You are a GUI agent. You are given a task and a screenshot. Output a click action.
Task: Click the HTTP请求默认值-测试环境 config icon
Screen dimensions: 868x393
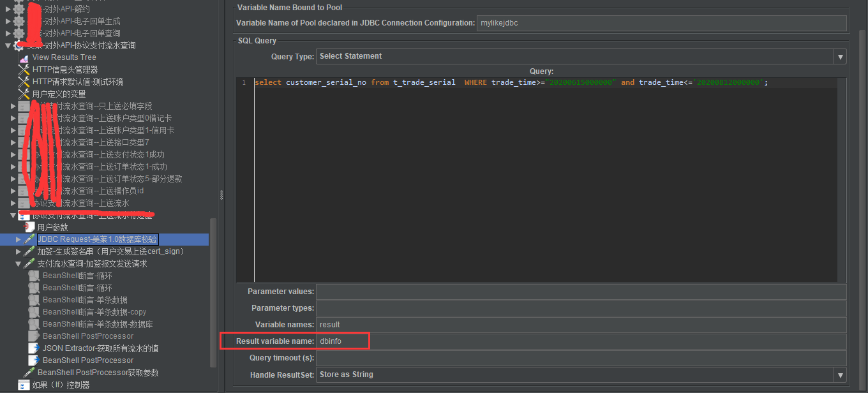click(24, 82)
